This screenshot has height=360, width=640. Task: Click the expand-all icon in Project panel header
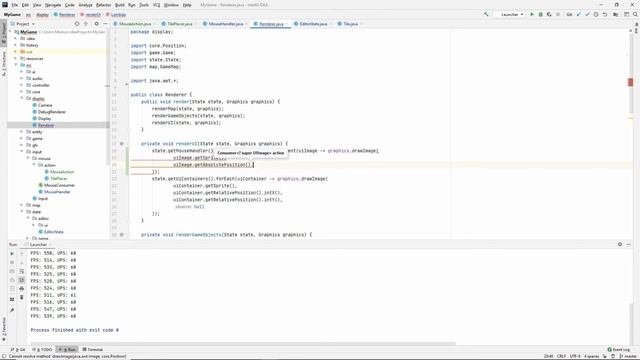pyautogui.click(x=86, y=24)
